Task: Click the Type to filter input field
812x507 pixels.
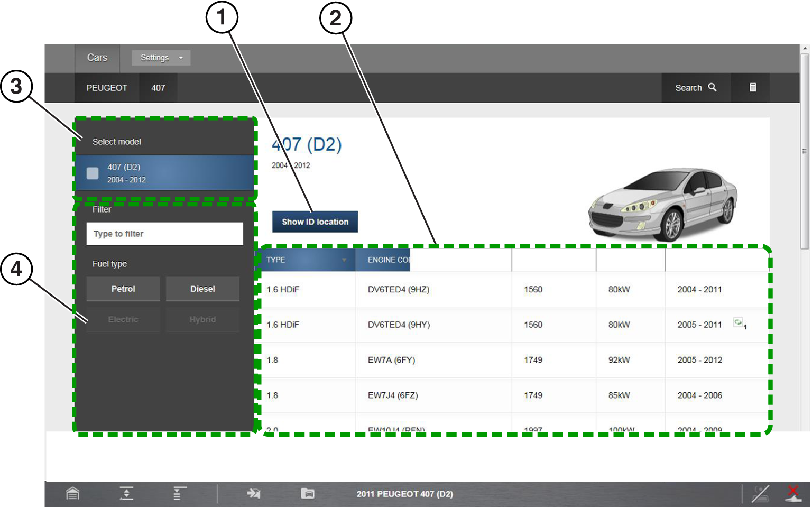Action: point(164,234)
